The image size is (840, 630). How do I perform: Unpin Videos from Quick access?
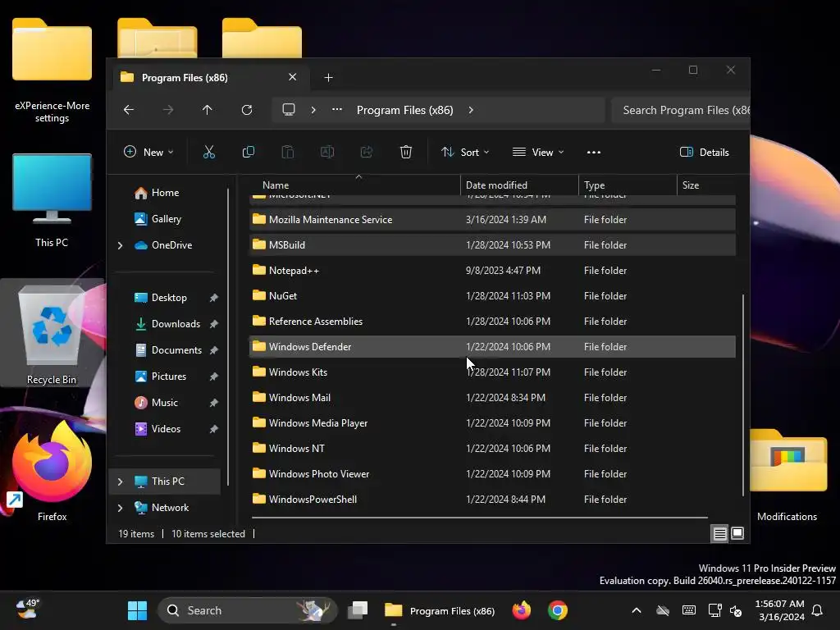214,429
